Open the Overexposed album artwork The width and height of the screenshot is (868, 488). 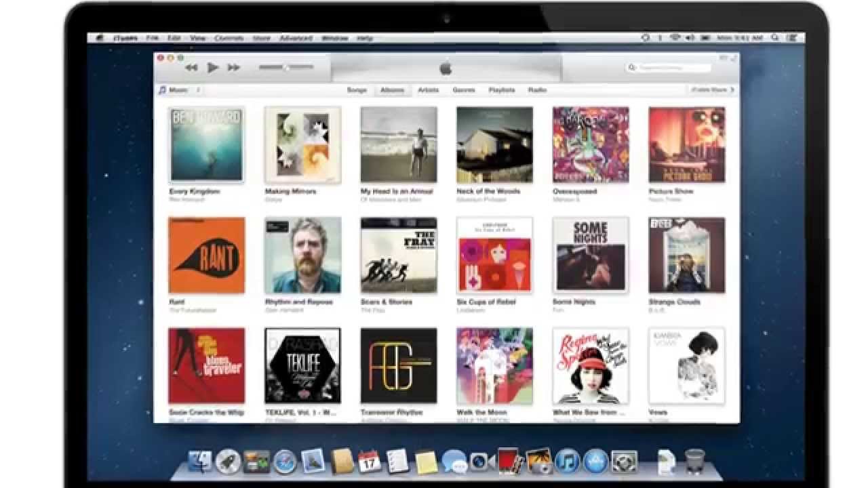point(591,144)
